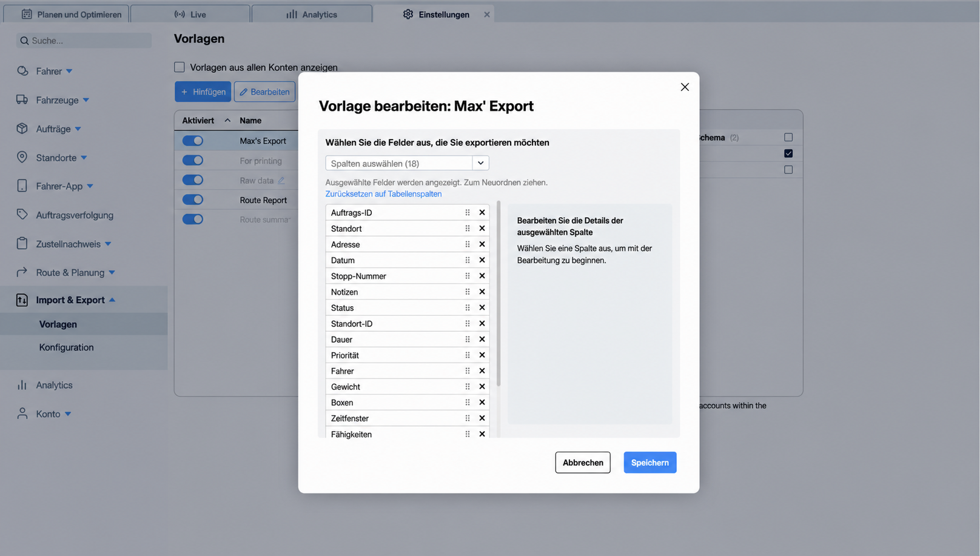Image resolution: width=980 pixels, height=556 pixels.
Task: Click the Auftragsverfolgung tag icon in sidebar
Action: [22, 215]
